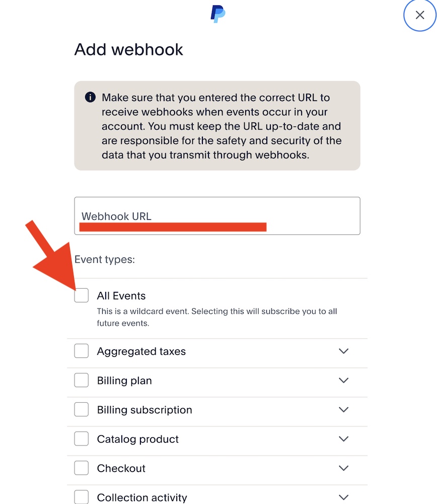The image size is (437, 504).
Task: Select the Billing subscription checkbox
Action: [x=82, y=409]
